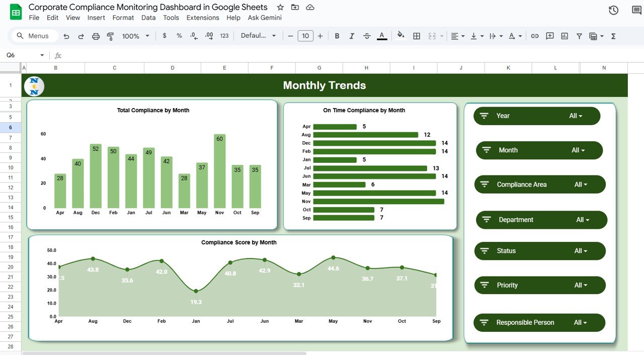644x355 pixels.
Task: Click the Insert chart icon
Action: pyautogui.click(x=565, y=36)
